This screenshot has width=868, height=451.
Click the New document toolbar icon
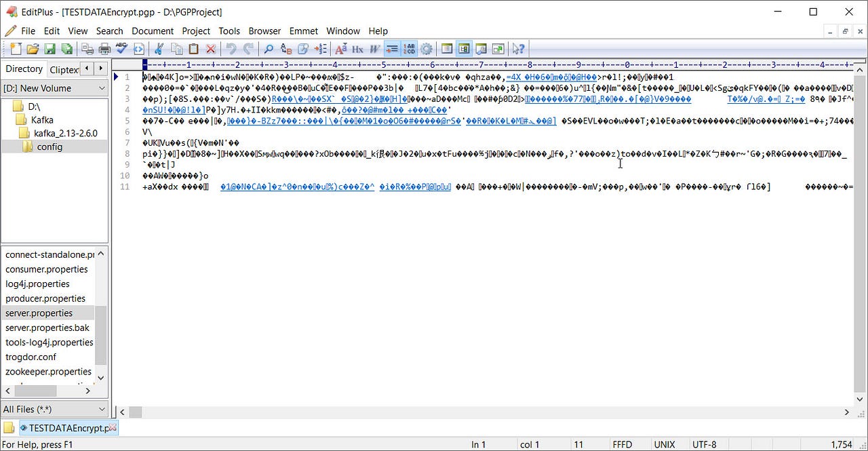(15, 49)
